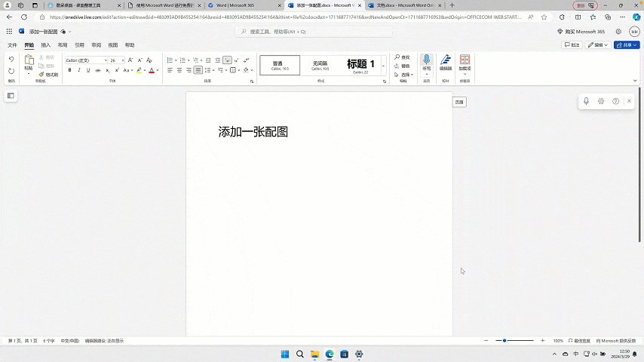Open dictation settings gear in floating toolbar
This screenshot has height=362, width=644.
pos(601,101)
